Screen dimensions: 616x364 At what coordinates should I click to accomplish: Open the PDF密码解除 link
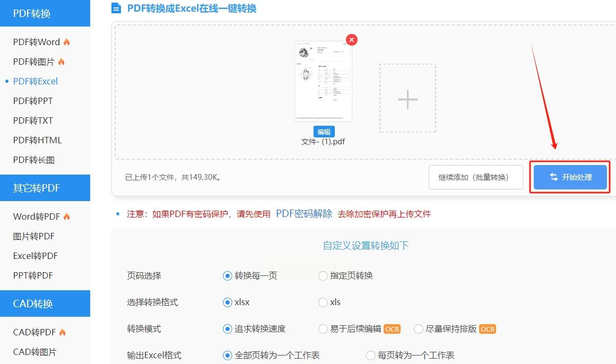(304, 214)
